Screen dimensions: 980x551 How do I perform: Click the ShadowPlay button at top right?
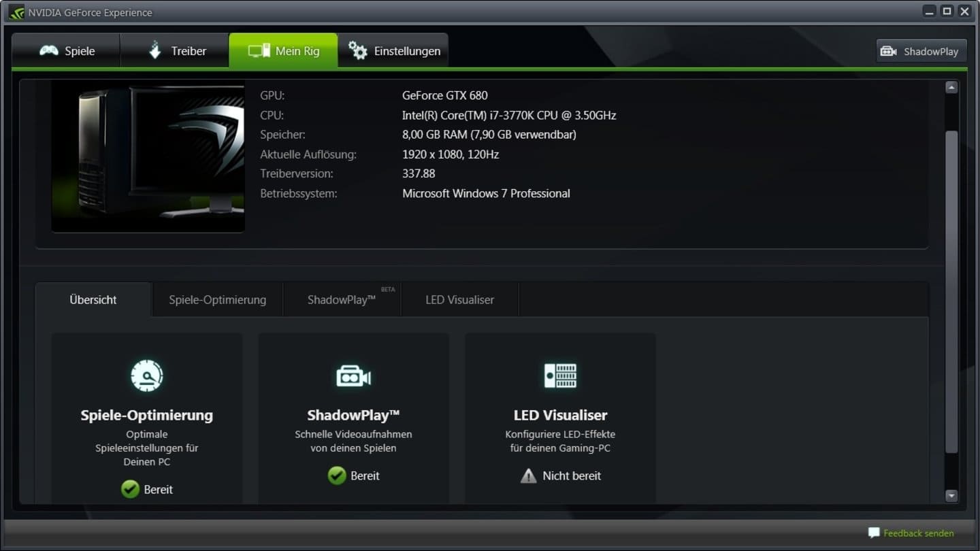pos(921,51)
